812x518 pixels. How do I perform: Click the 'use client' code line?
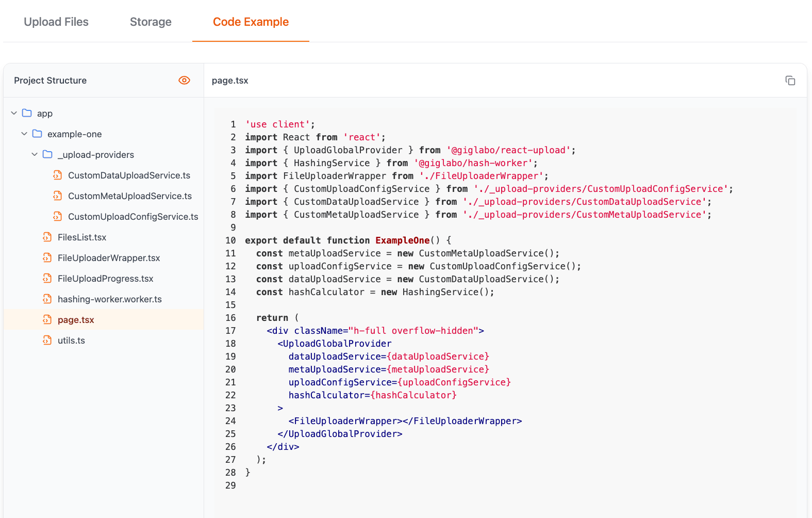tap(280, 124)
